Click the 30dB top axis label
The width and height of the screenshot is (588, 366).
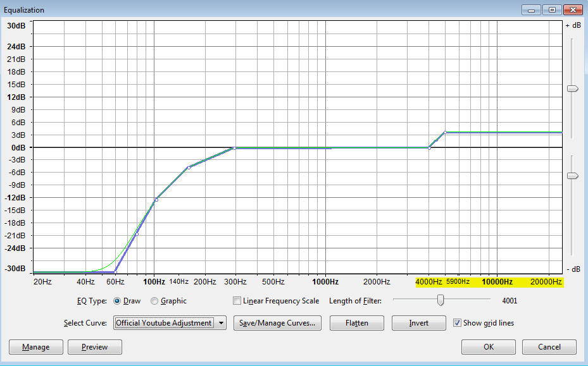pyautogui.click(x=16, y=25)
